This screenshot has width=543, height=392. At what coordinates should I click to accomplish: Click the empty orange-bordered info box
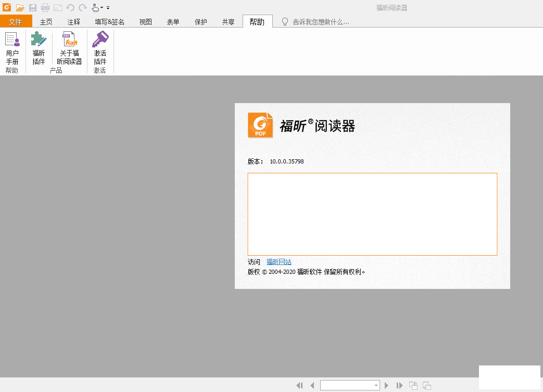[372, 214]
